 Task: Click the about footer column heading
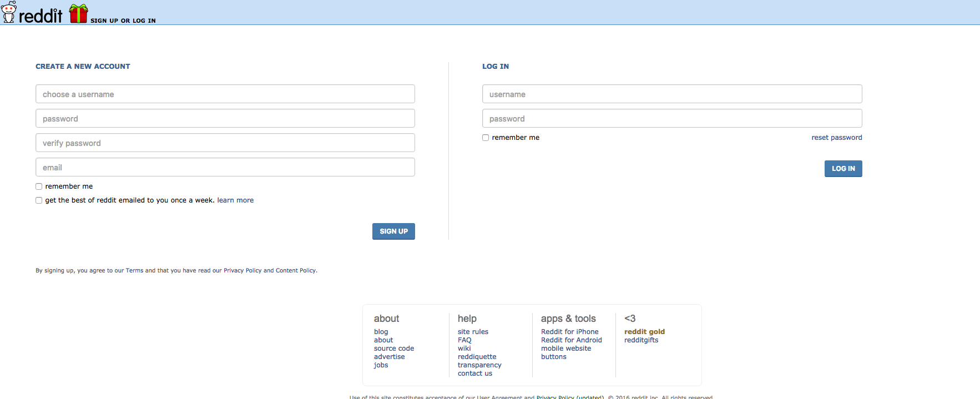tap(386, 319)
